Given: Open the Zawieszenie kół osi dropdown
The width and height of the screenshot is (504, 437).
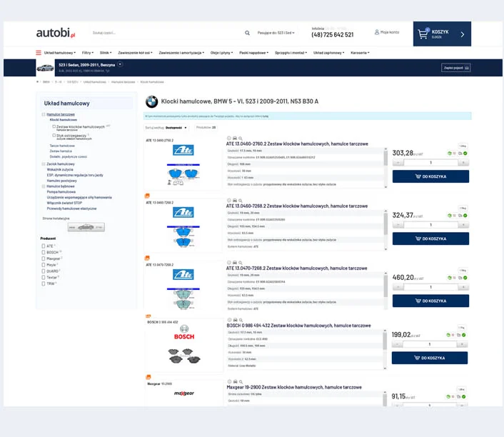Looking at the screenshot, I should [136, 53].
